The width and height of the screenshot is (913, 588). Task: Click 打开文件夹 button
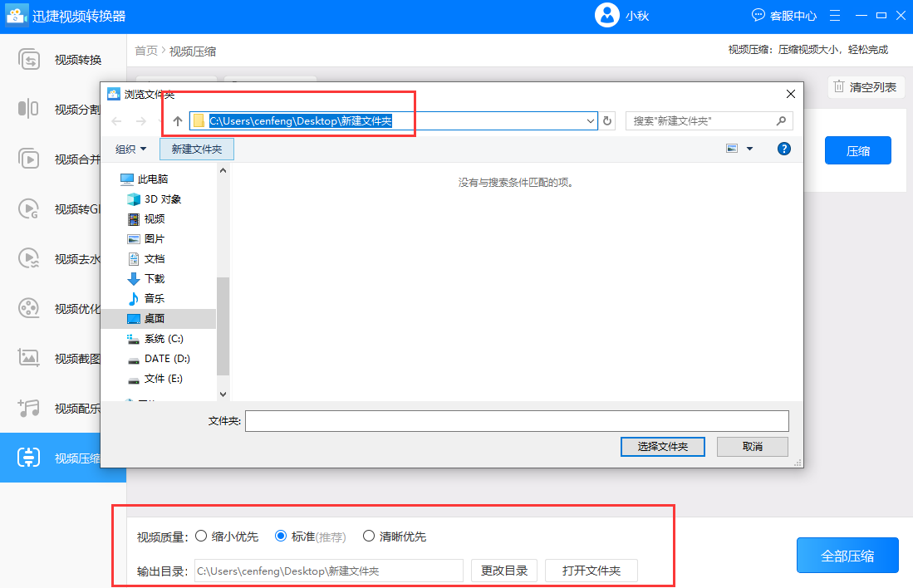tap(591, 571)
